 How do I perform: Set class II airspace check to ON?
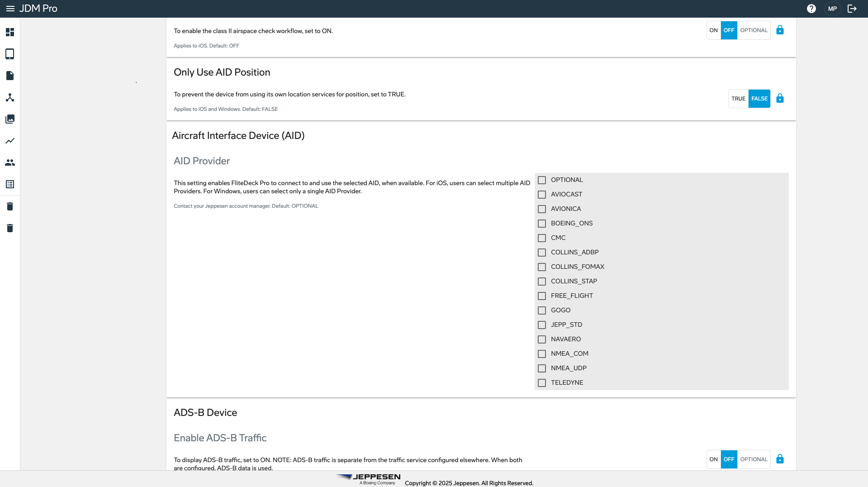[714, 30]
